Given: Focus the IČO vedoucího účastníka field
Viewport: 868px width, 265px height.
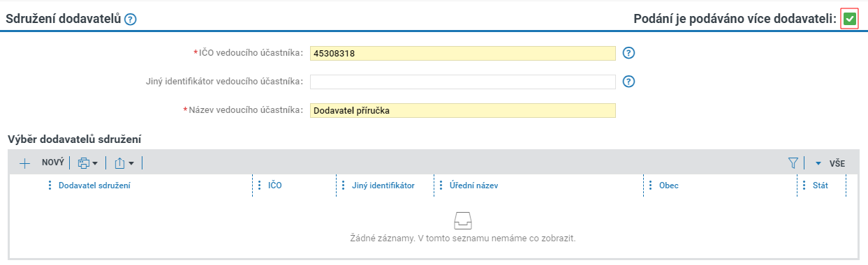Looking at the screenshot, I should pos(463,53).
